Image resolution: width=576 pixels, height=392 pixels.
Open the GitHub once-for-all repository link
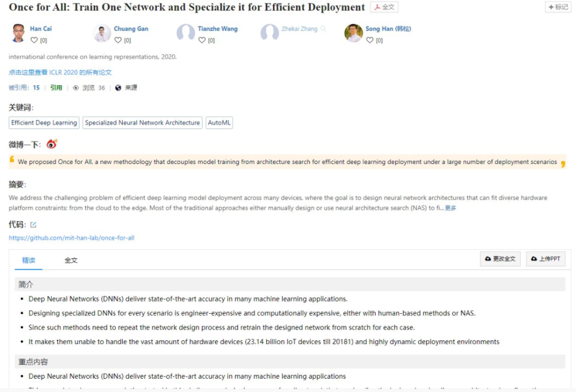pyautogui.click(x=71, y=238)
